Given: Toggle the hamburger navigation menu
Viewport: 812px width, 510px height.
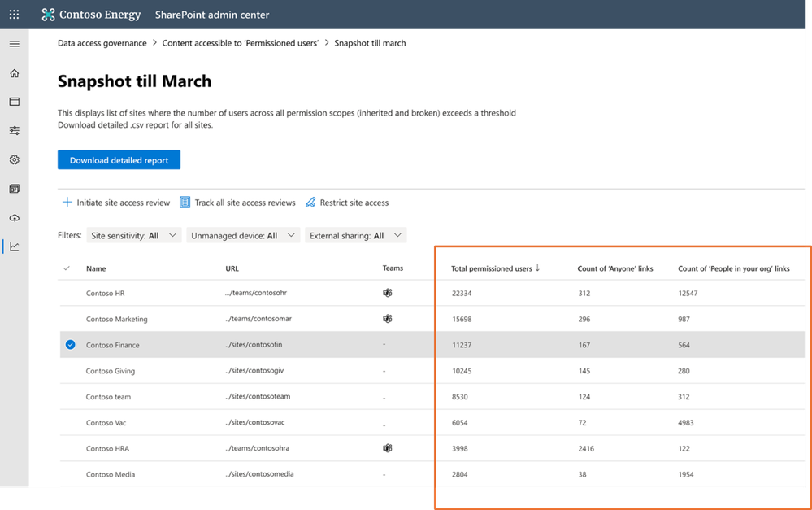Looking at the screenshot, I should (14, 43).
